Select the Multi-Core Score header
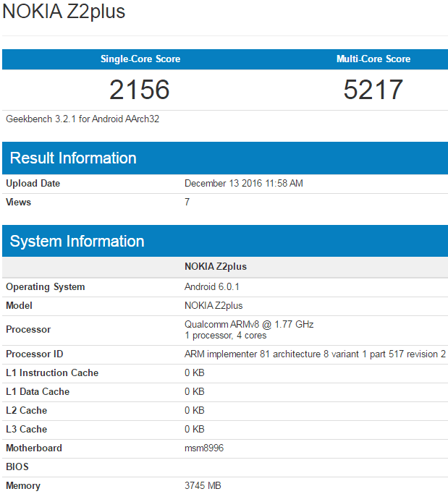 [x=373, y=59]
